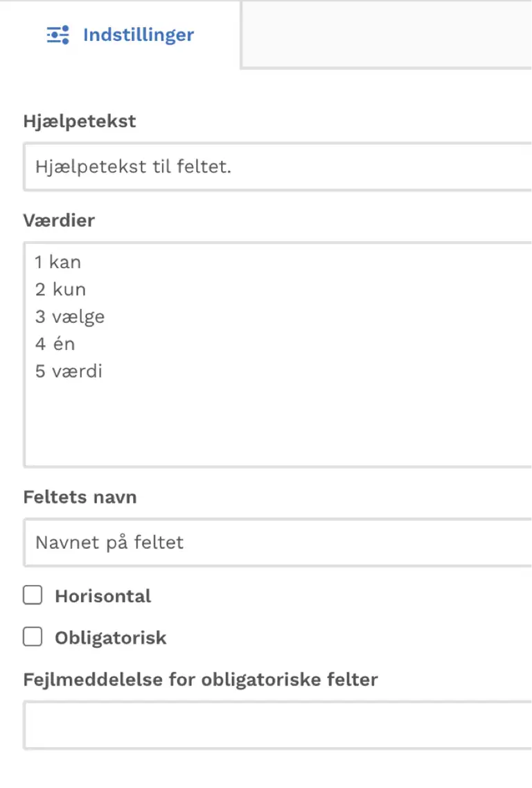Image resolution: width=532 pixels, height=788 pixels.
Task: Place cursor on the '3 vælge' line
Action: click(x=70, y=317)
